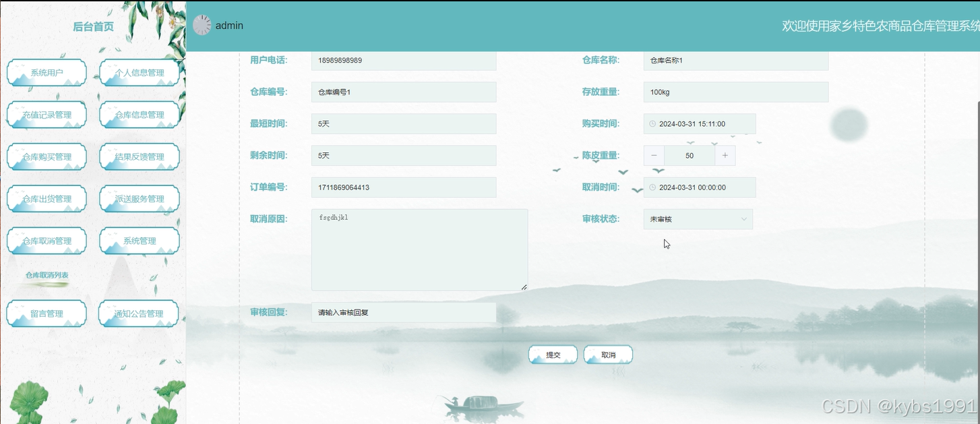
Task: Open 充值记录管理 menu
Action: 47,115
